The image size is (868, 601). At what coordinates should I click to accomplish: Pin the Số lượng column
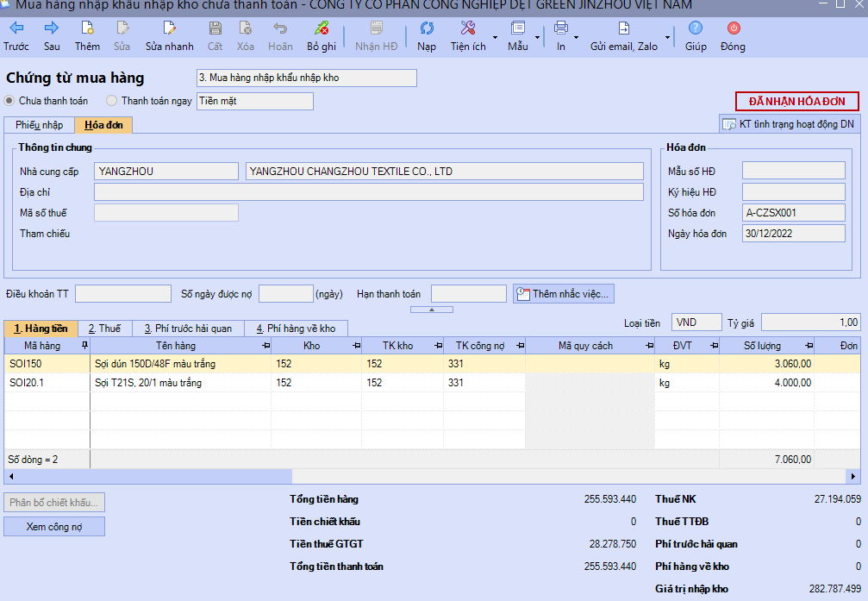tap(809, 346)
